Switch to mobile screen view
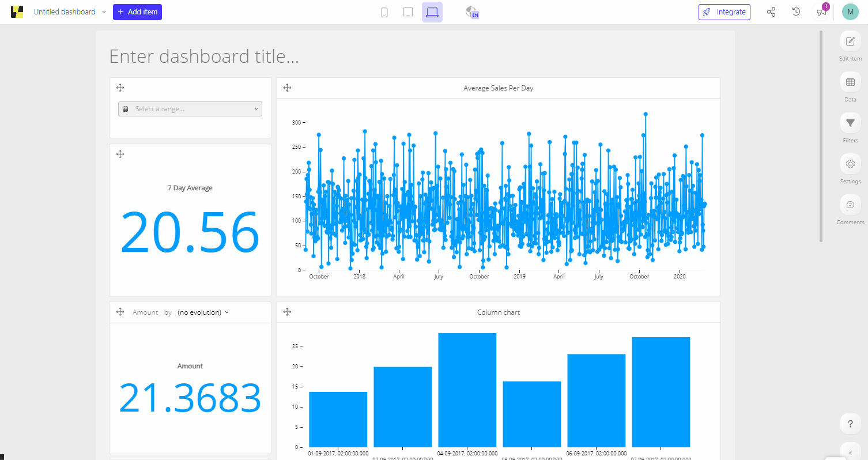 pyautogui.click(x=384, y=12)
